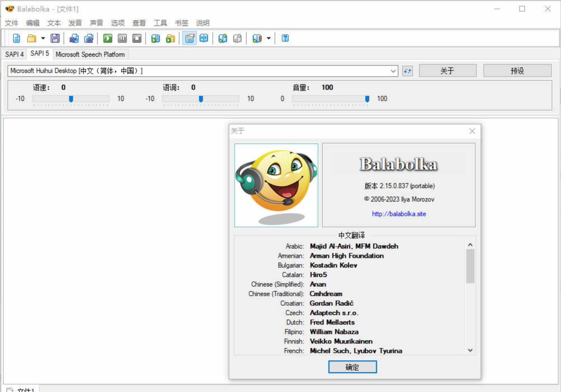Screen dimensions: 561x392
Task: Click the named bookmarks icon
Action: click(x=257, y=38)
